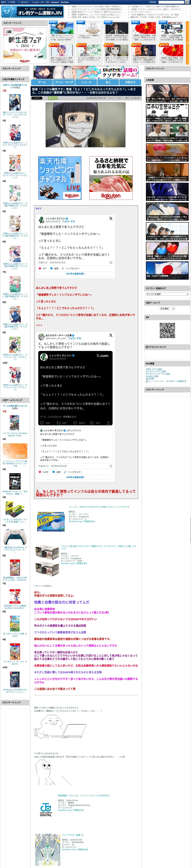Image resolution: width=191 pixels, height=868 pixels.
Task: Open the アニメ・マンガ navigation tab
Action: (x=64, y=82)
